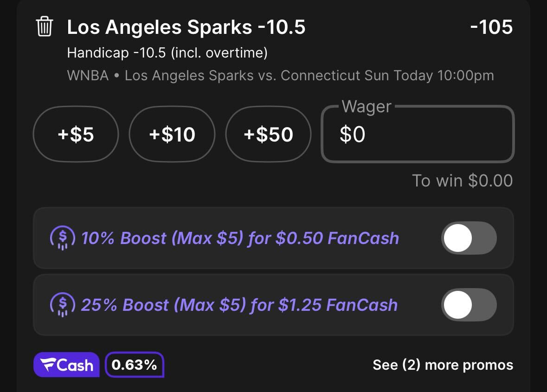
Task: Click the 10% Boost FanCash coin icon
Action: (x=63, y=238)
